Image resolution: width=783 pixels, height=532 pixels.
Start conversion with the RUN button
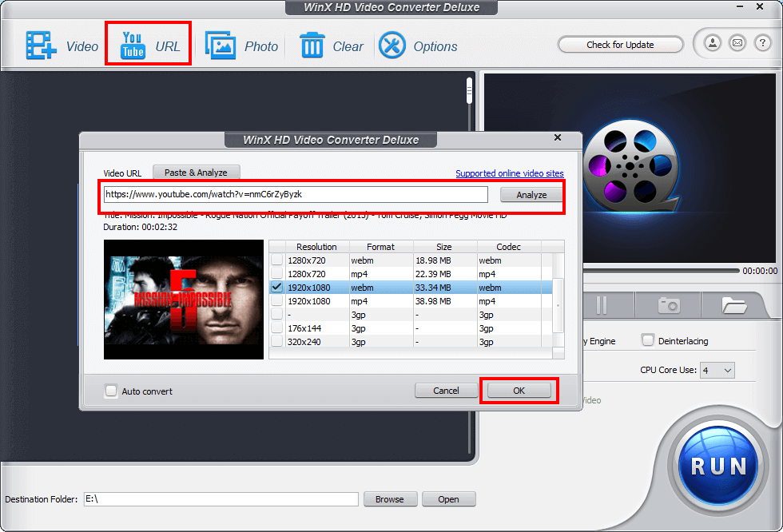coord(718,466)
